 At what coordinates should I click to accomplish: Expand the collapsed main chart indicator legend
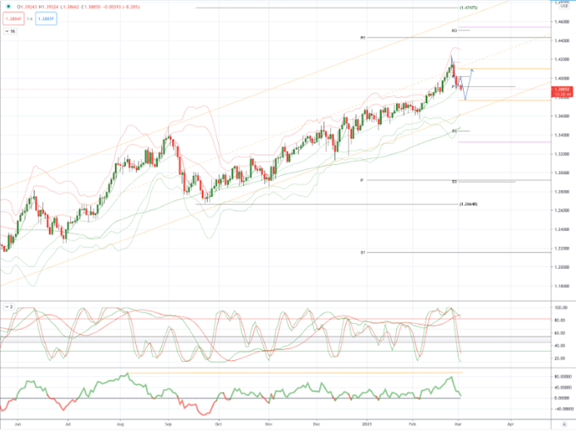tap(10, 31)
